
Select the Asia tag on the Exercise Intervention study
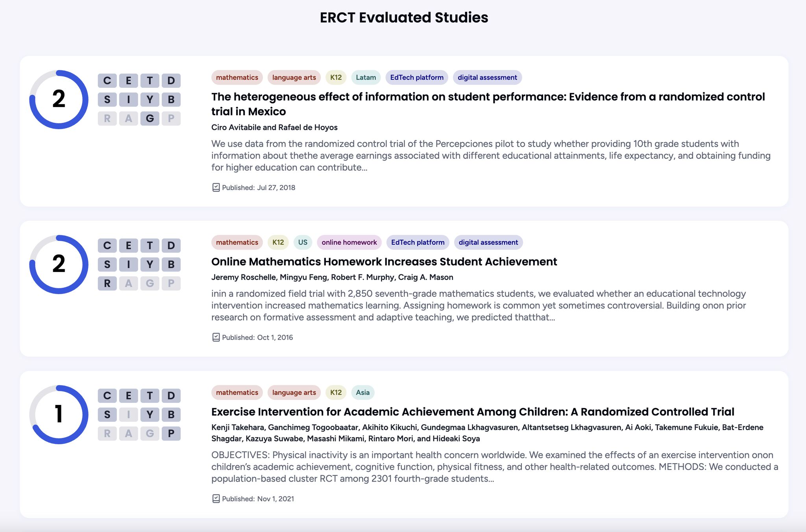(x=362, y=392)
